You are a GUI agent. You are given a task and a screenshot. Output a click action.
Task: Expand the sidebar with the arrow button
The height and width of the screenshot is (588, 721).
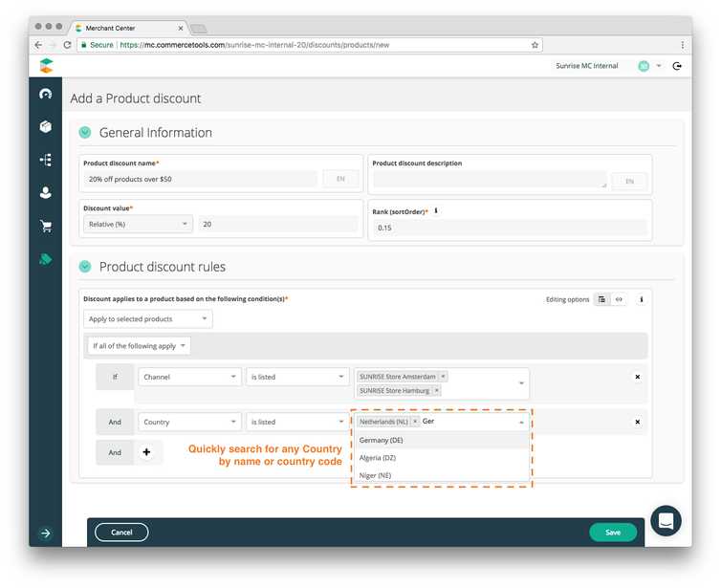45,534
